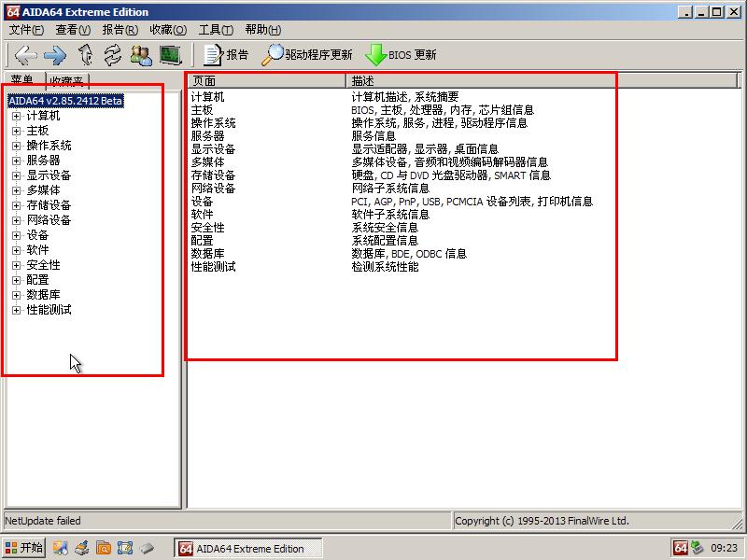Switch to the 收藏夹 tab
Screen dimensions: 747x560
67,81
